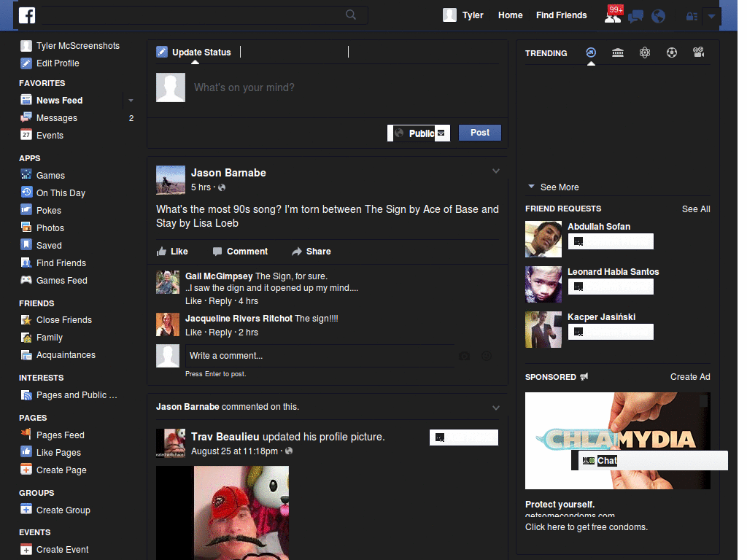Open Pages Feed in sidebar
747x560 pixels.
click(61, 435)
